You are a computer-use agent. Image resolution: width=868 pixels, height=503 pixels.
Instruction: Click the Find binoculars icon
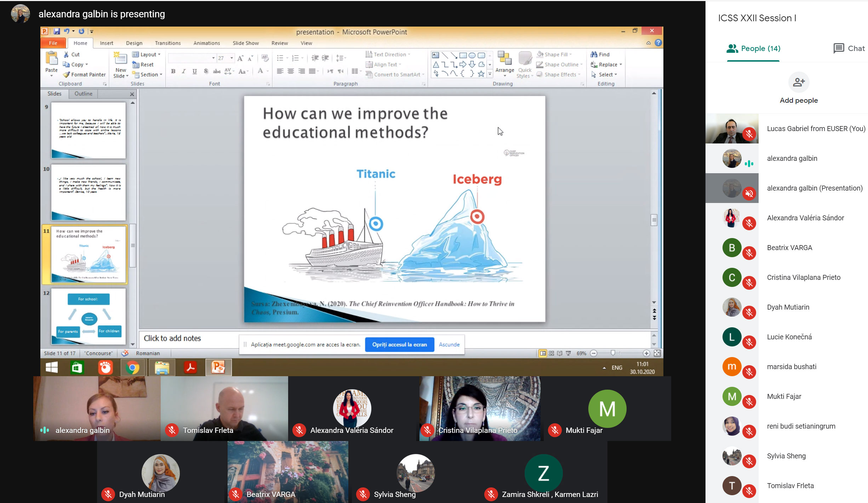pos(594,54)
